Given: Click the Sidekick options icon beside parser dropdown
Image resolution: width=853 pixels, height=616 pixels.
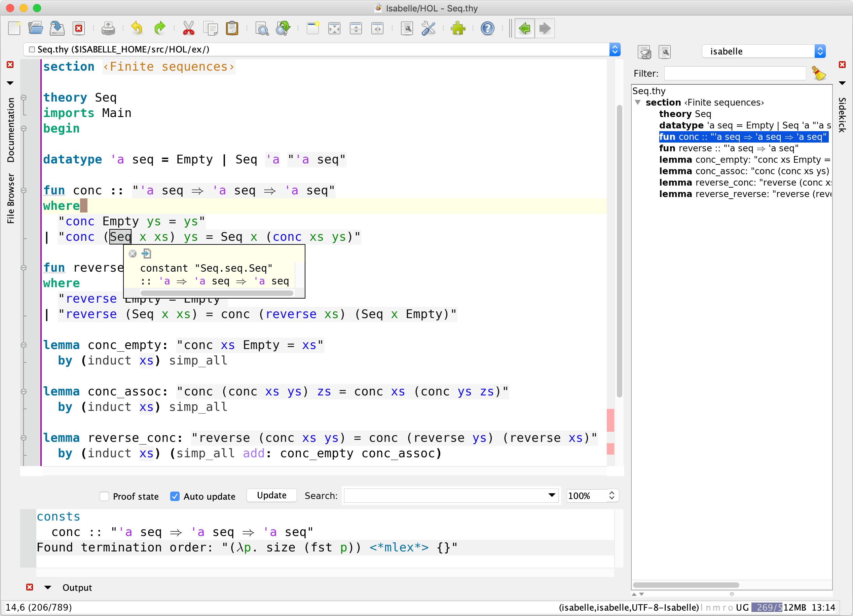Looking at the screenshot, I should pos(665,51).
